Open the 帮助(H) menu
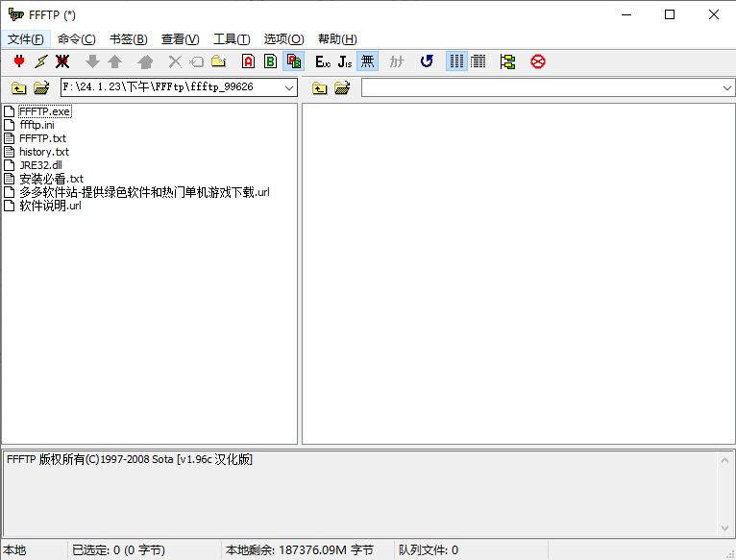 coord(337,39)
